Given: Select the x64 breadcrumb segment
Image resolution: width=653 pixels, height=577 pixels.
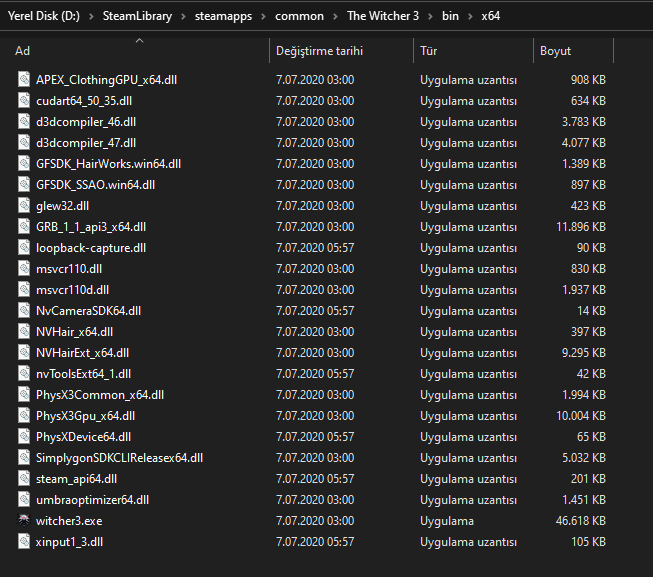Looking at the screenshot, I should (491, 16).
